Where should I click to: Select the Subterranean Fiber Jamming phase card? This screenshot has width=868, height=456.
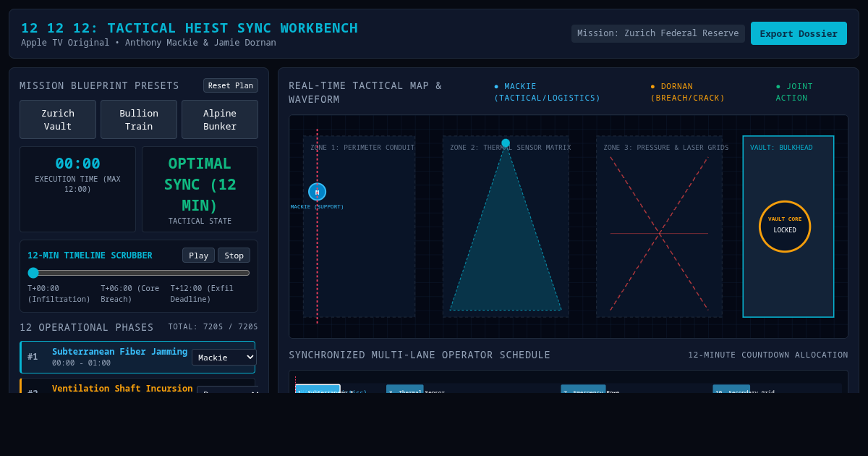point(137,357)
